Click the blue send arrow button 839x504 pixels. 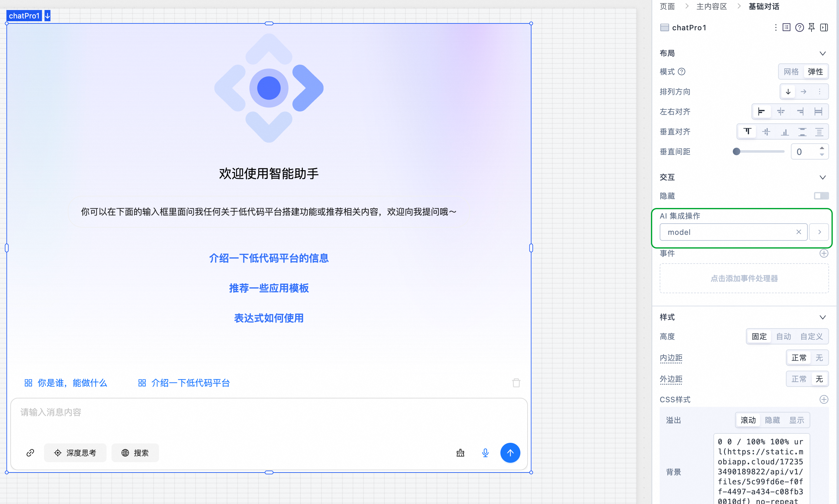point(510,452)
